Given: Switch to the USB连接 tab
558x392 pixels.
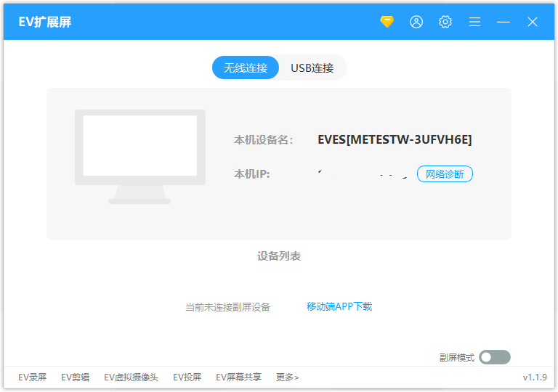Looking at the screenshot, I should tap(312, 68).
